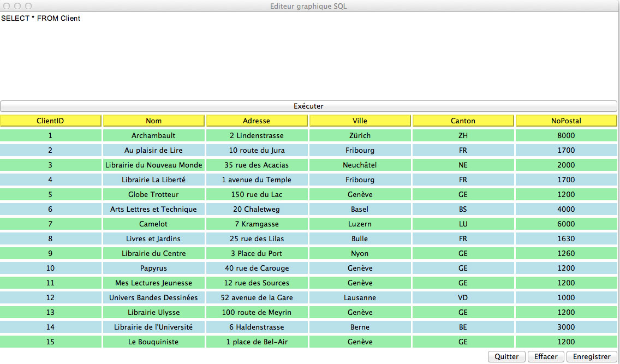Screen dimensions: 620x364
Task: Select the Adresse column header
Action: (x=257, y=121)
